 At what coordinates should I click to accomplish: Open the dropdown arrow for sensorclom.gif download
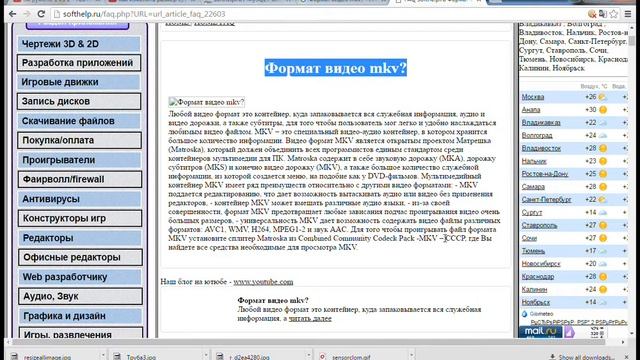click(411, 356)
